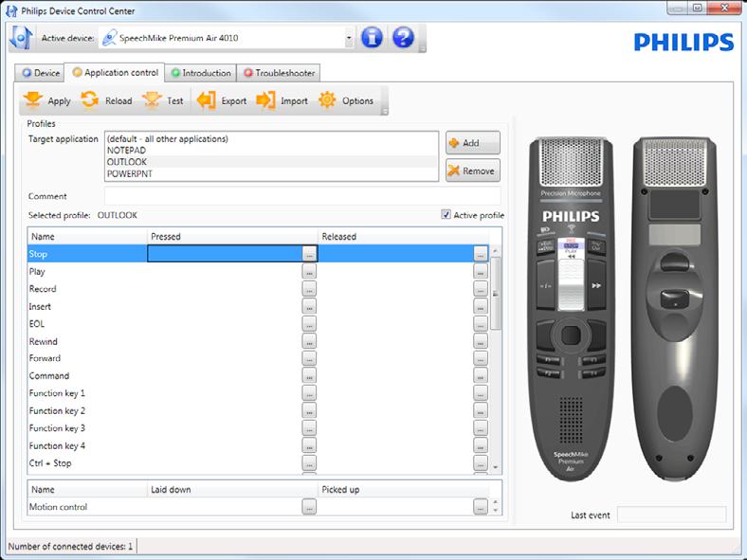Click the Philips app icon in title bar
Viewport: 747px width, 560px height.
[x=11, y=10]
